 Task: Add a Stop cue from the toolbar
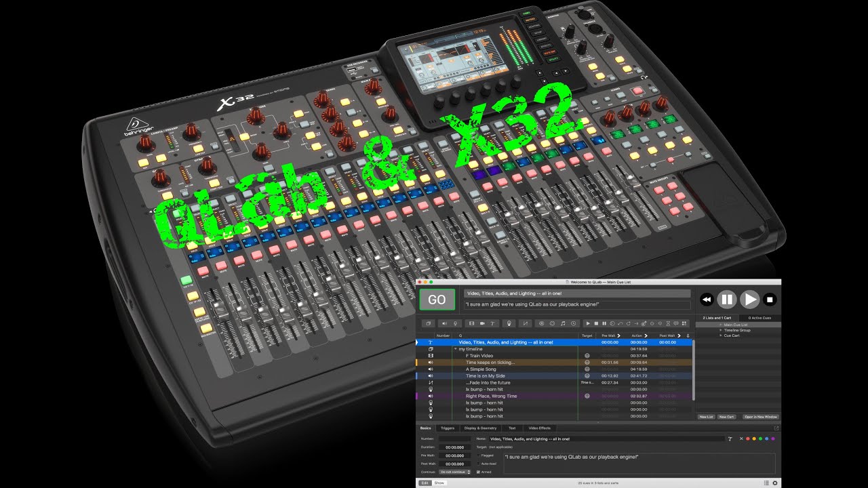pyautogui.click(x=596, y=323)
